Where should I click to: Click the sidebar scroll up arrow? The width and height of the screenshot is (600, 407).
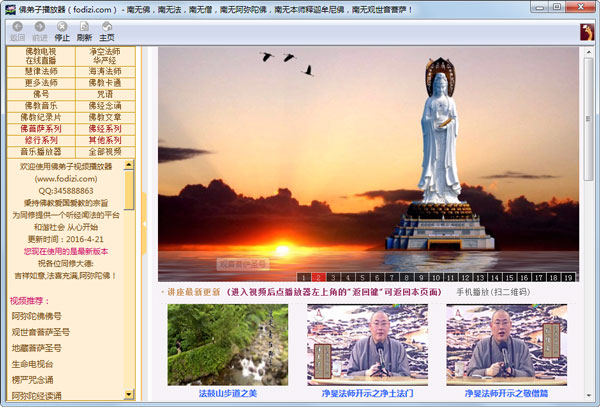click(x=129, y=165)
